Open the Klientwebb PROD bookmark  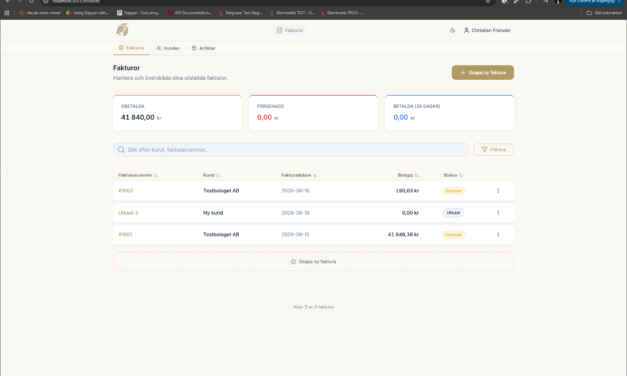(x=342, y=13)
